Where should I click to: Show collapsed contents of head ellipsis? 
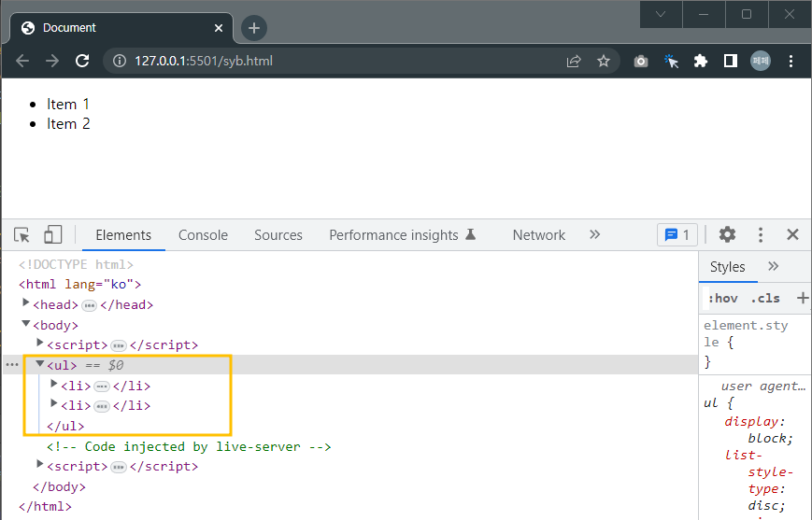pyautogui.click(x=89, y=306)
